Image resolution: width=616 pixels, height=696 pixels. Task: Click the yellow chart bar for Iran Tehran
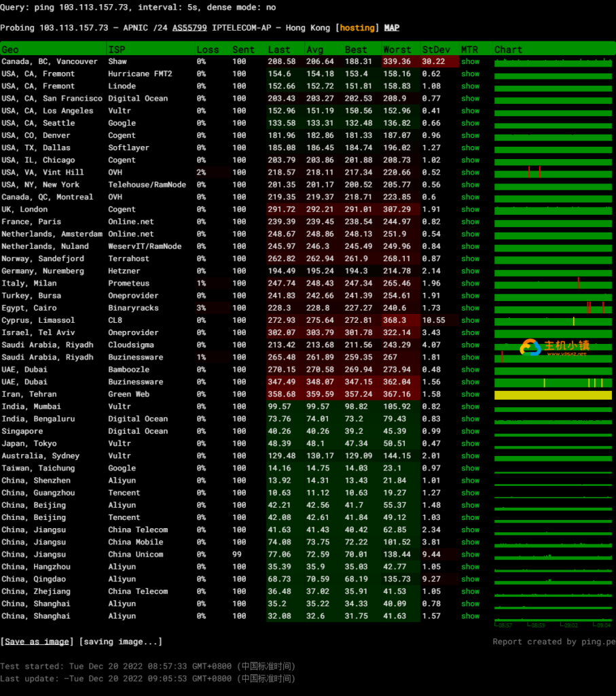(x=553, y=395)
